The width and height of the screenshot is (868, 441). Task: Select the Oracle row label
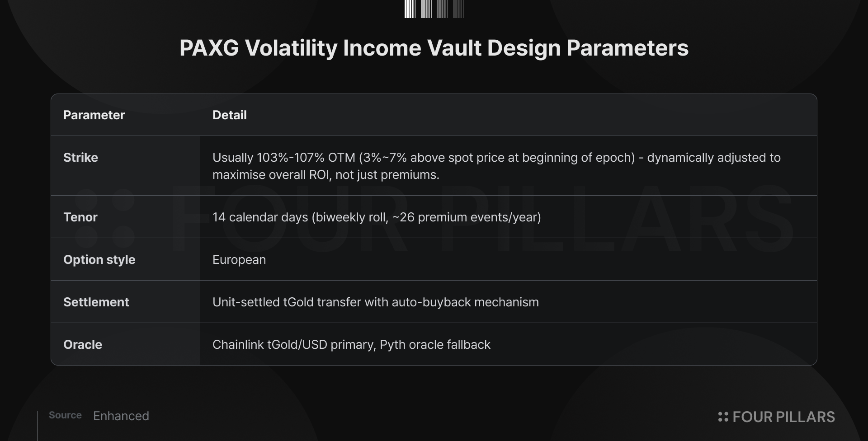click(x=83, y=344)
